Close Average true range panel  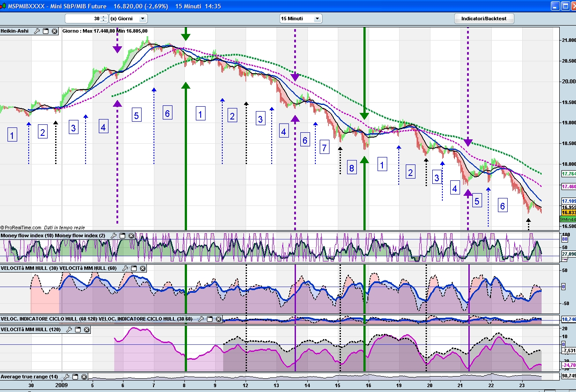point(84,377)
